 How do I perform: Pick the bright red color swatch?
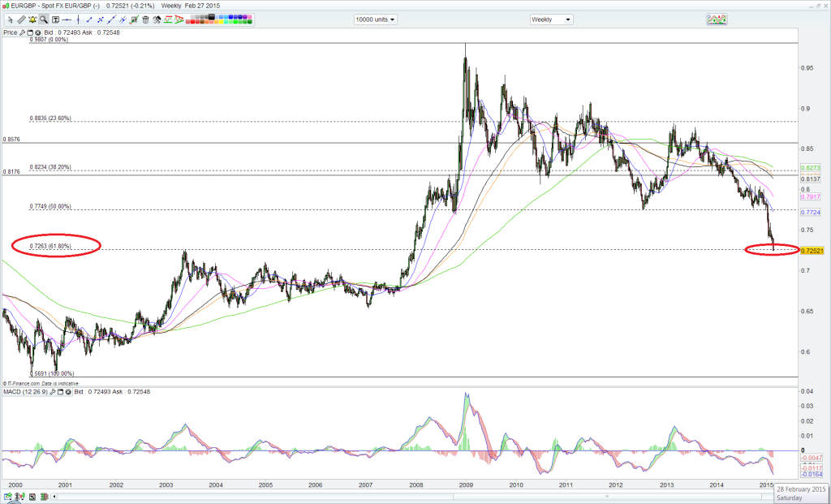192,22
